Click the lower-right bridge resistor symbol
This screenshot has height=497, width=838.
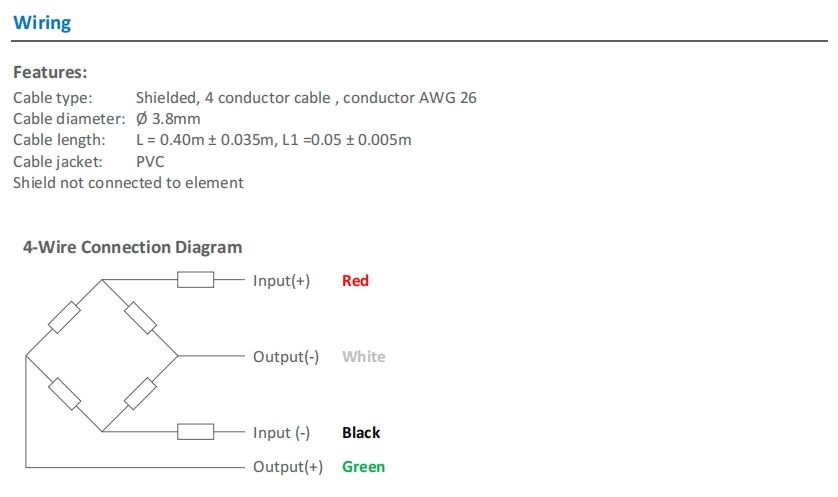(x=141, y=394)
